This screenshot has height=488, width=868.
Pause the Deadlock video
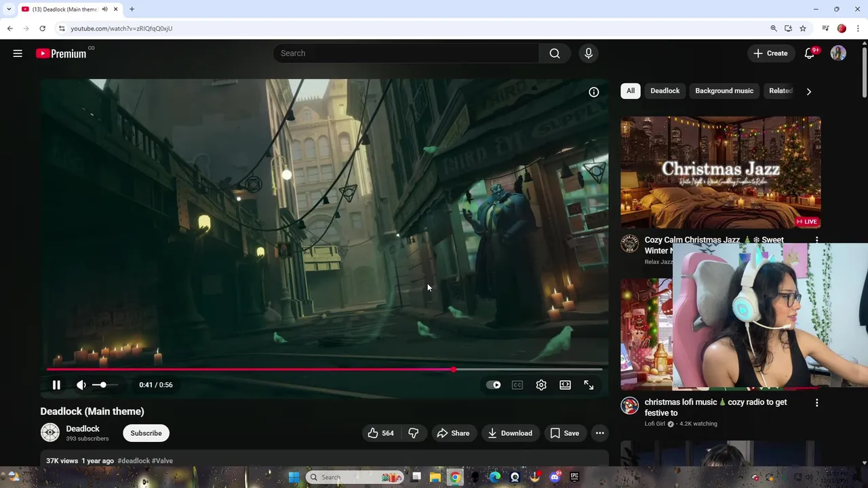pos(56,385)
